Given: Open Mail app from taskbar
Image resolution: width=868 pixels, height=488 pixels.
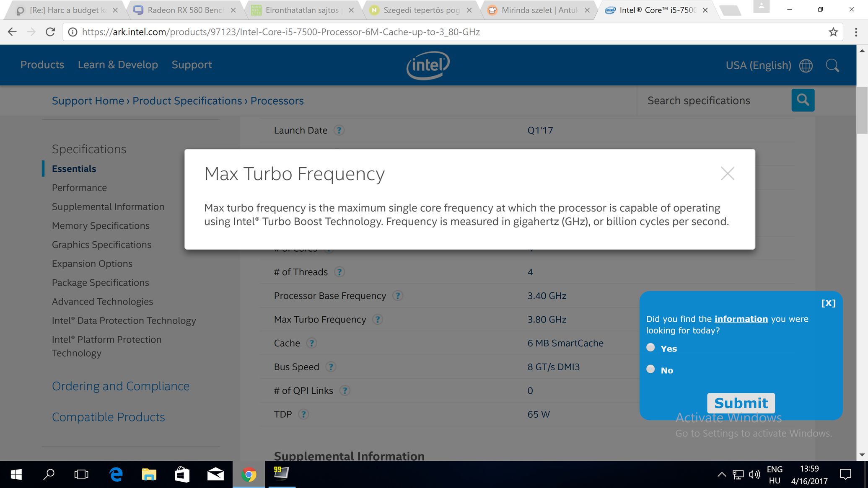Looking at the screenshot, I should tap(215, 474).
